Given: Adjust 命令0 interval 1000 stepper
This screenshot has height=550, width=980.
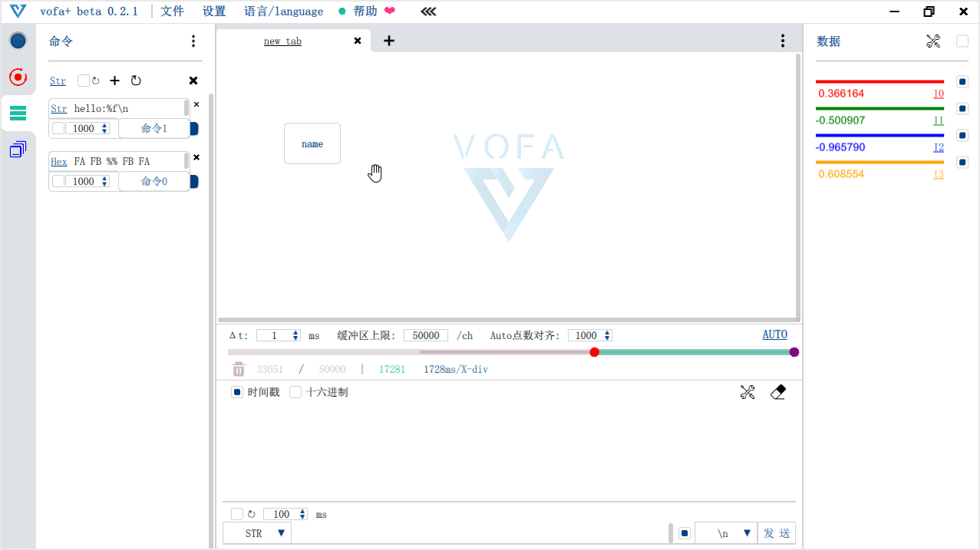Looking at the screenshot, I should pos(105,181).
